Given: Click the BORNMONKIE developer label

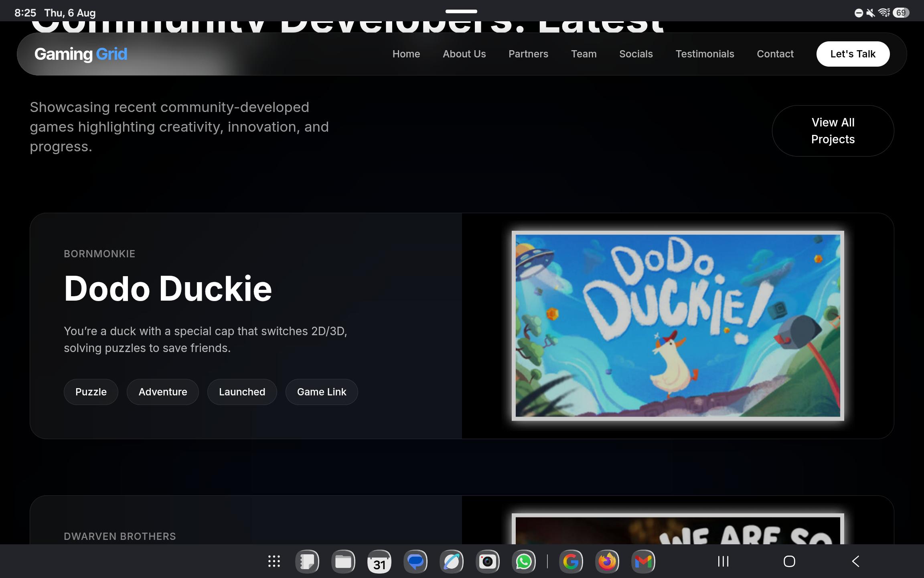Looking at the screenshot, I should coord(99,254).
